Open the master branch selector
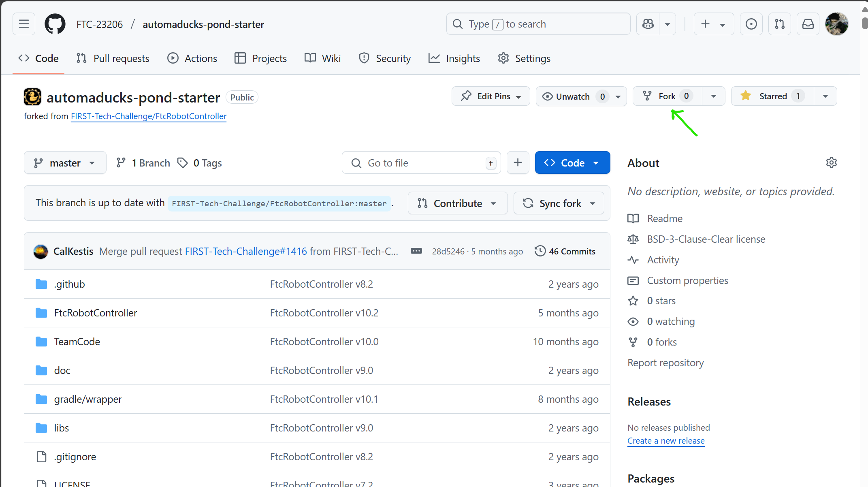This screenshot has width=868, height=487. (x=65, y=163)
